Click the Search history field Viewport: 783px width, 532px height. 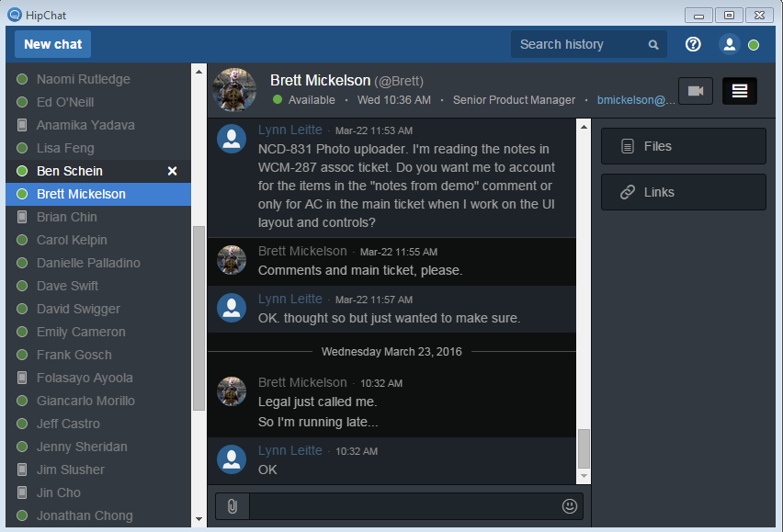point(589,44)
